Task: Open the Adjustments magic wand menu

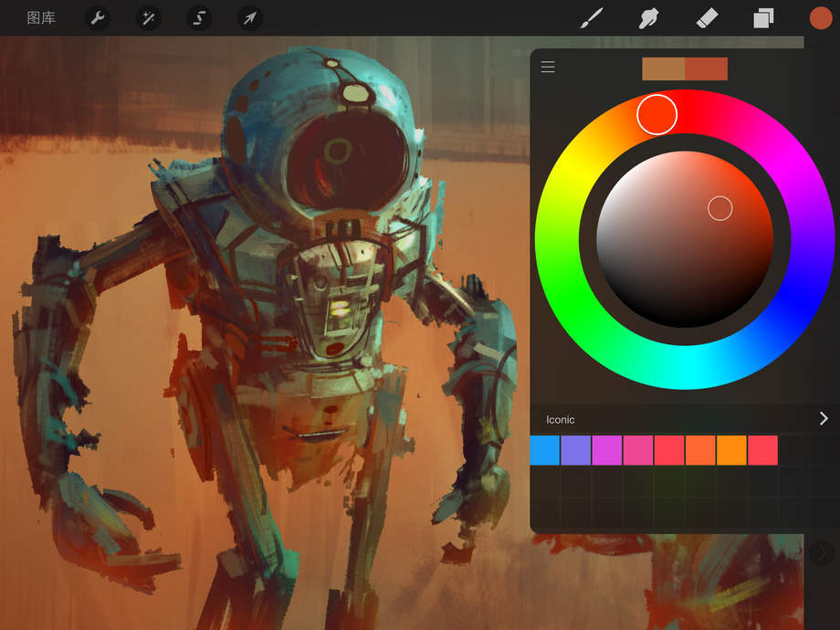Action: click(148, 18)
